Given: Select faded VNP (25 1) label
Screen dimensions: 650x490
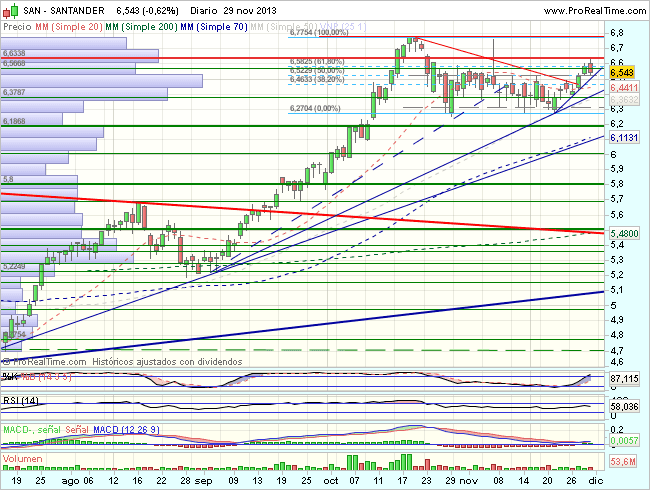Looking at the screenshot, I should tap(344, 27).
